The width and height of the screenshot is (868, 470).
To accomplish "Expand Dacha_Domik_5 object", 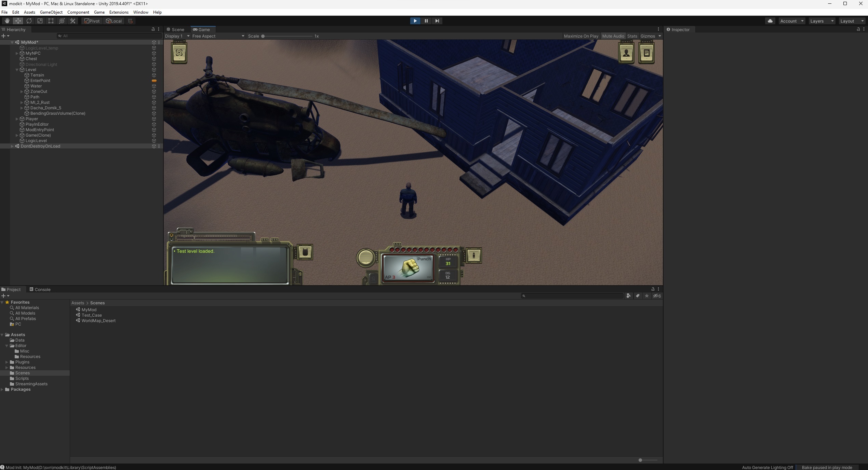I will (22, 108).
